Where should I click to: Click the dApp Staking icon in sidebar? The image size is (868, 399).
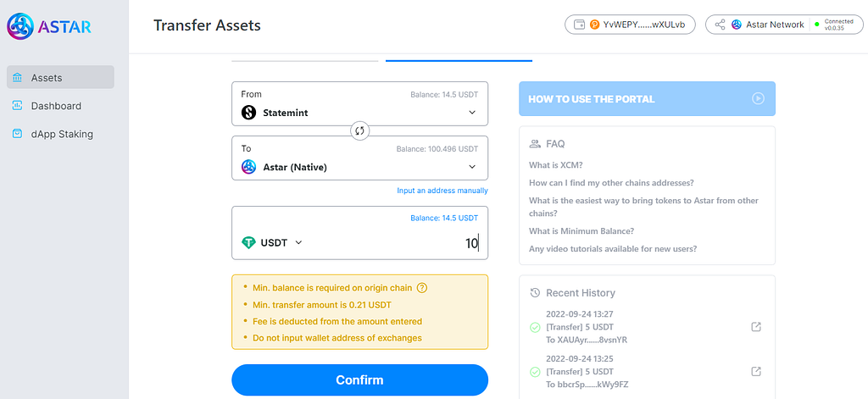click(18, 134)
